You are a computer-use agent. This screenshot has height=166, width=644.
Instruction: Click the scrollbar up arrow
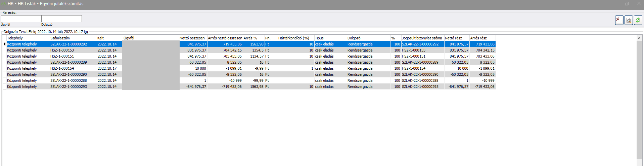(639, 38)
